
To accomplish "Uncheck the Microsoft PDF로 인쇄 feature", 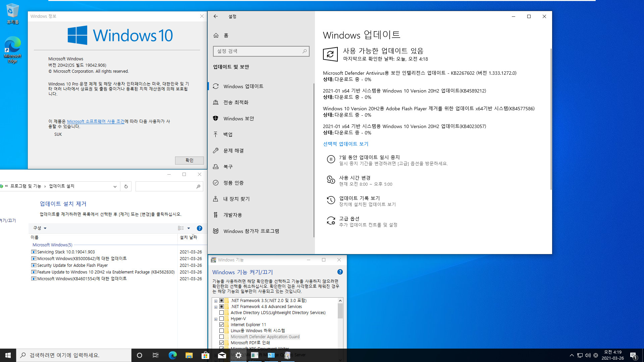I will [x=221, y=343].
